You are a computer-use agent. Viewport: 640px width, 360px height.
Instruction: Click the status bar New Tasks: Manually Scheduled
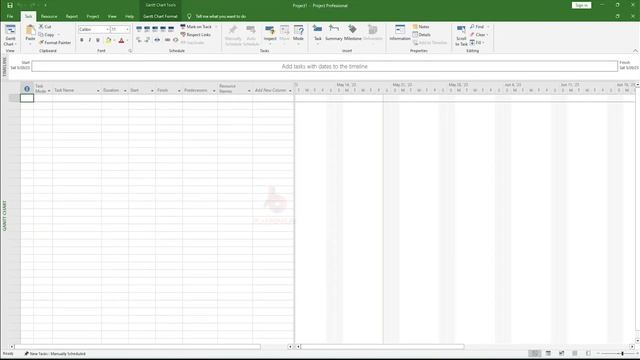(55, 354)
